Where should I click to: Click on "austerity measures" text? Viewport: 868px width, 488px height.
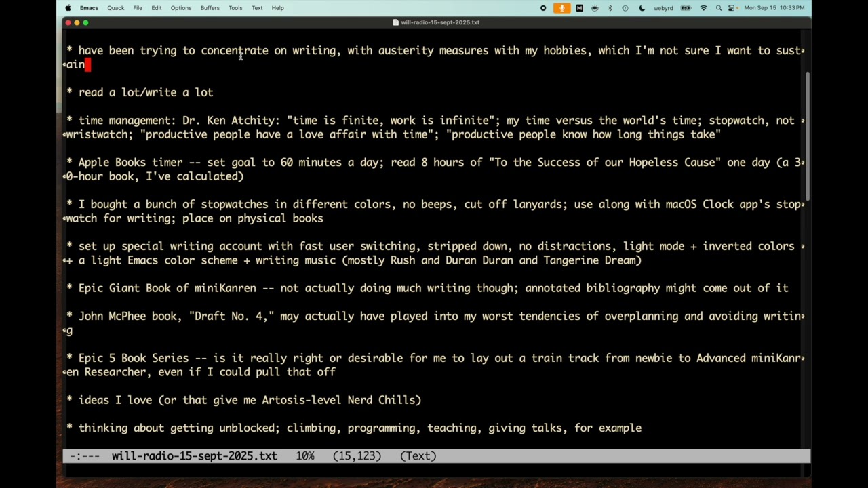click(x=433, y=50)
